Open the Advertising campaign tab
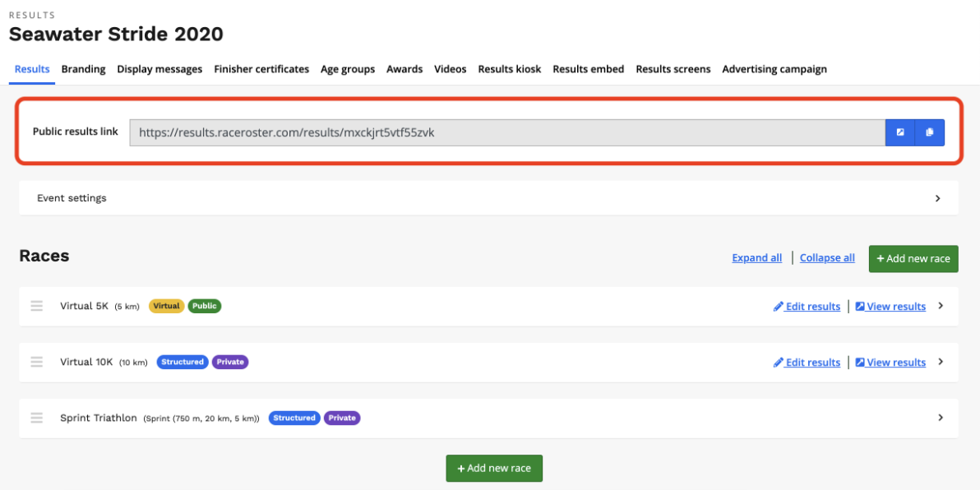The height and width of the screenshot is (490, 980). point(774,69)
